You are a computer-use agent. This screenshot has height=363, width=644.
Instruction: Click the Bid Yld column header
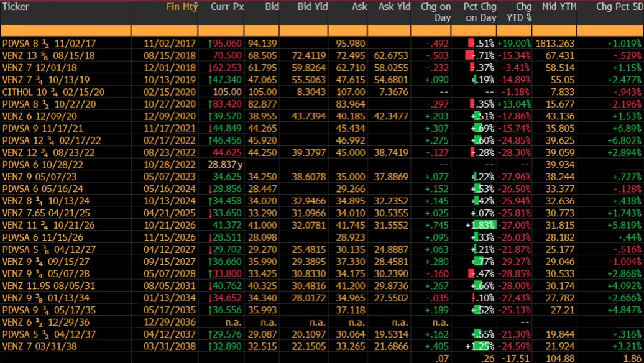(x=313, y=7)
